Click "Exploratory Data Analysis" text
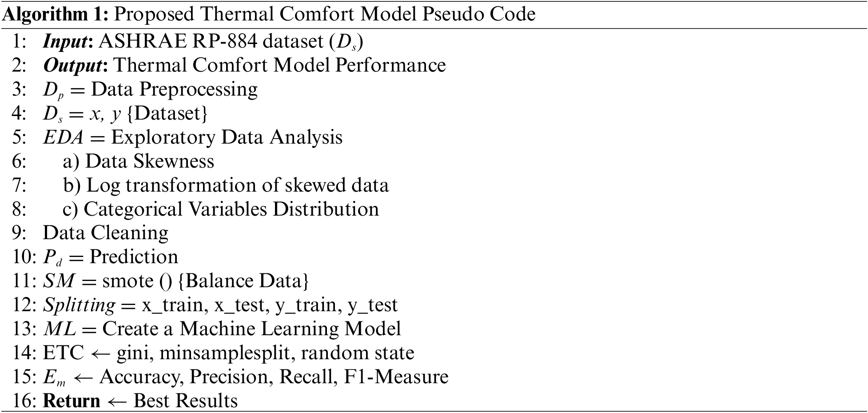Viewport: 868px width, 413px height. pos(227,137)
